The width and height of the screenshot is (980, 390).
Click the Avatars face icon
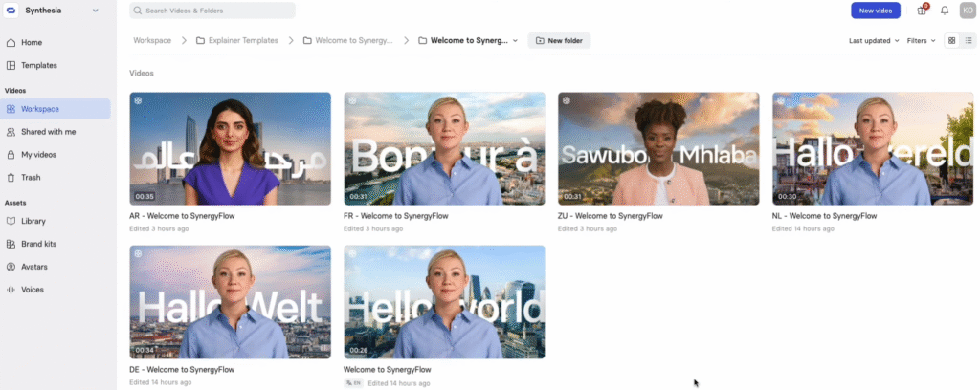click(11, 267)
